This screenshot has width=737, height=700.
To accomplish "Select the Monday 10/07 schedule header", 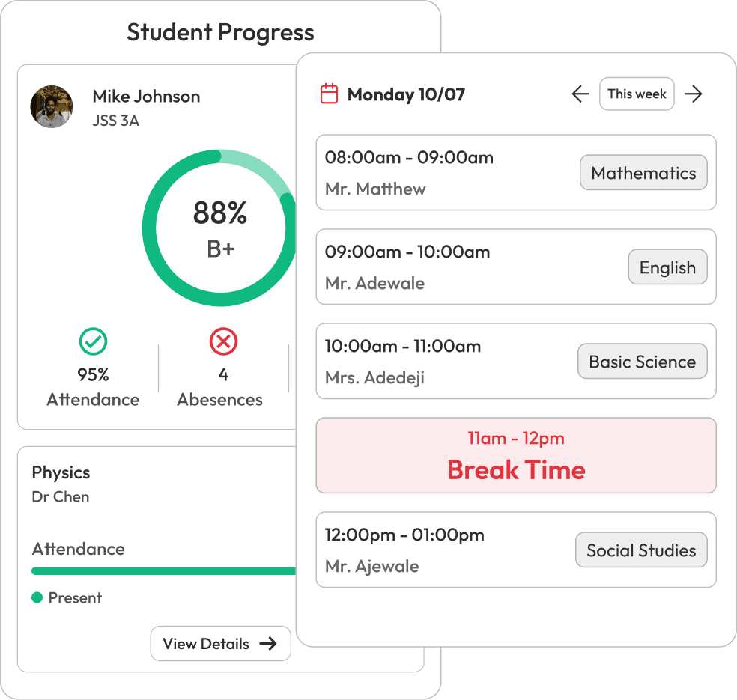I will [406, 94].
